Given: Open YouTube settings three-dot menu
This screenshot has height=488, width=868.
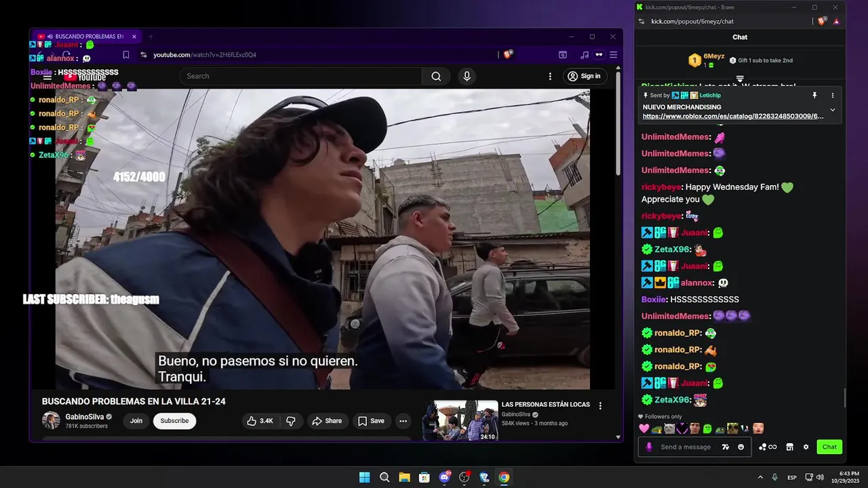Looking at the screenshot, I should pos(550,76).
